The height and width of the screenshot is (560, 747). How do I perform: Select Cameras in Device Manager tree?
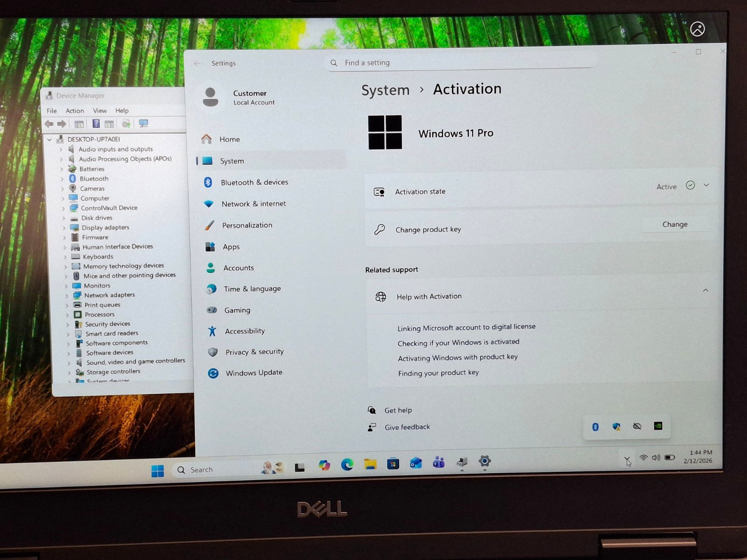coord(92,189)
